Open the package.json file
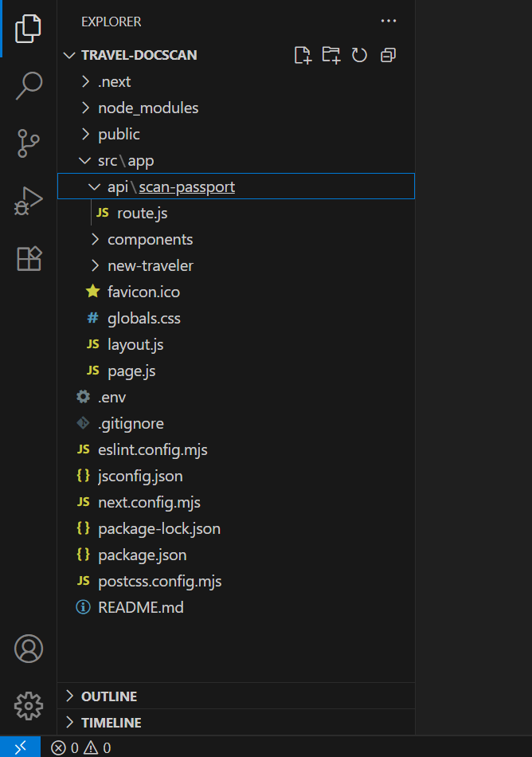532x757 pixels. point(236,555)
